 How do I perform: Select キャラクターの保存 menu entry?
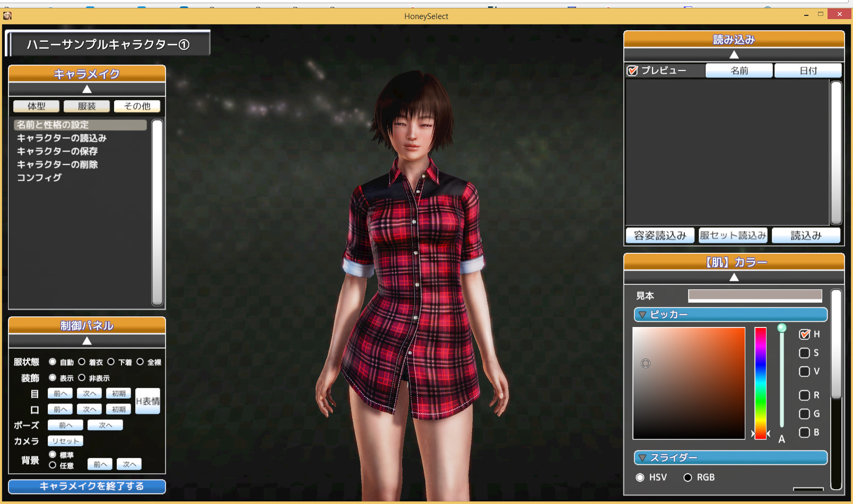point(57,151)
